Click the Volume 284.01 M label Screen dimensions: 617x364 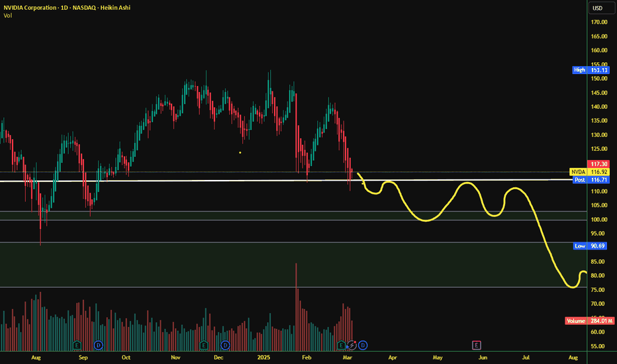pyautogui.click(x=589, y=321)
